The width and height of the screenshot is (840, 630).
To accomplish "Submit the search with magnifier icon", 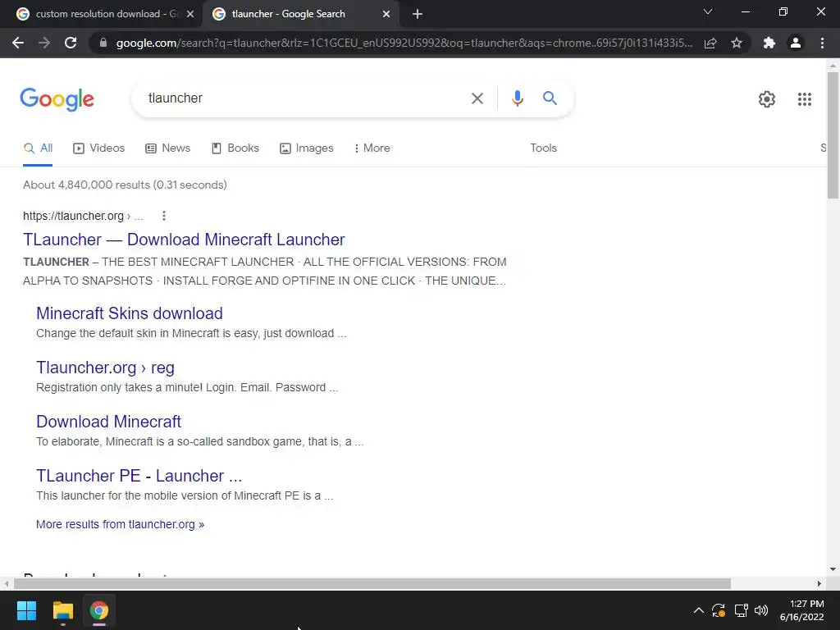I will coord(550,98).
